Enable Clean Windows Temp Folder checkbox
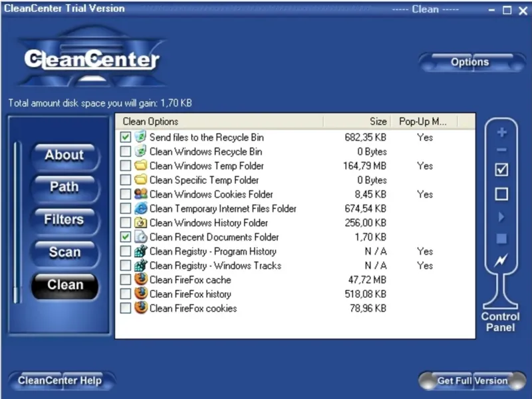This screenshot has width=532, height=399. (126, 166)
